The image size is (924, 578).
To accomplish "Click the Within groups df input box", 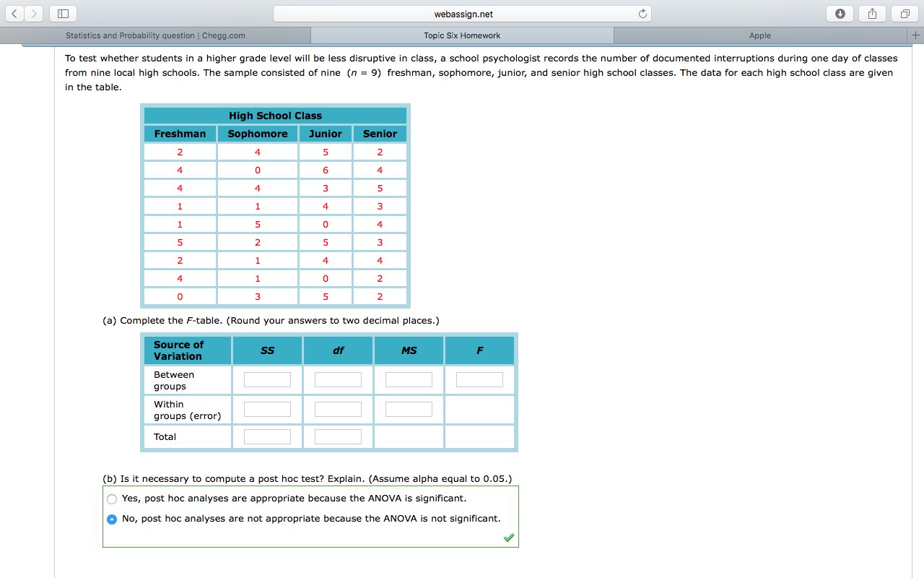I will 338,409.
